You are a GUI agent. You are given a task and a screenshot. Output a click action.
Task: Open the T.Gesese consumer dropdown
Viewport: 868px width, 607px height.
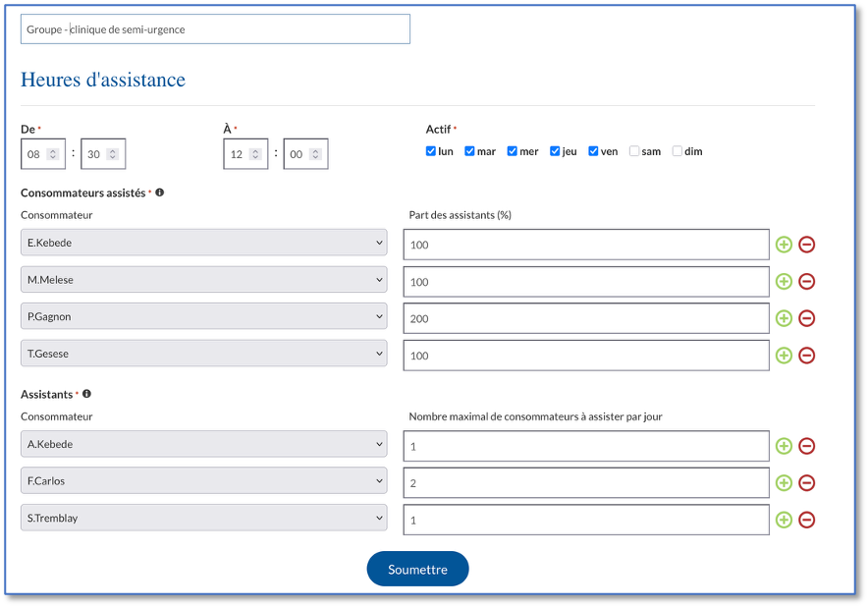(x=203, y=355)
